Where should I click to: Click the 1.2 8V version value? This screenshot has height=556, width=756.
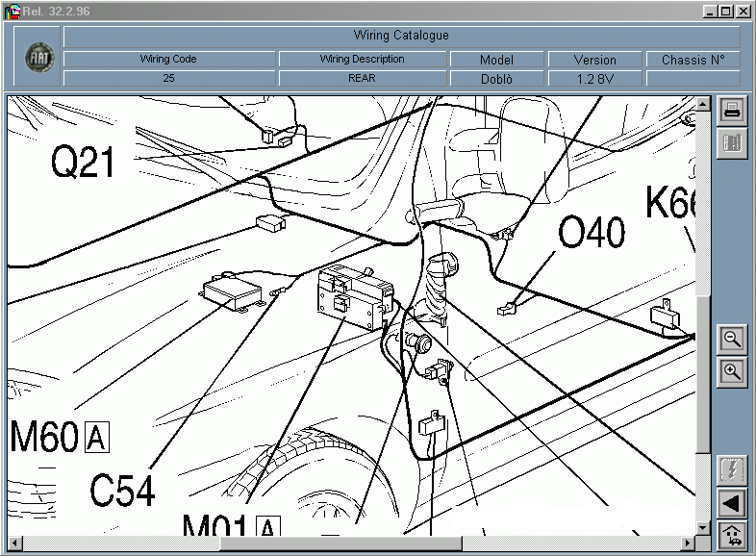point(595,79)
